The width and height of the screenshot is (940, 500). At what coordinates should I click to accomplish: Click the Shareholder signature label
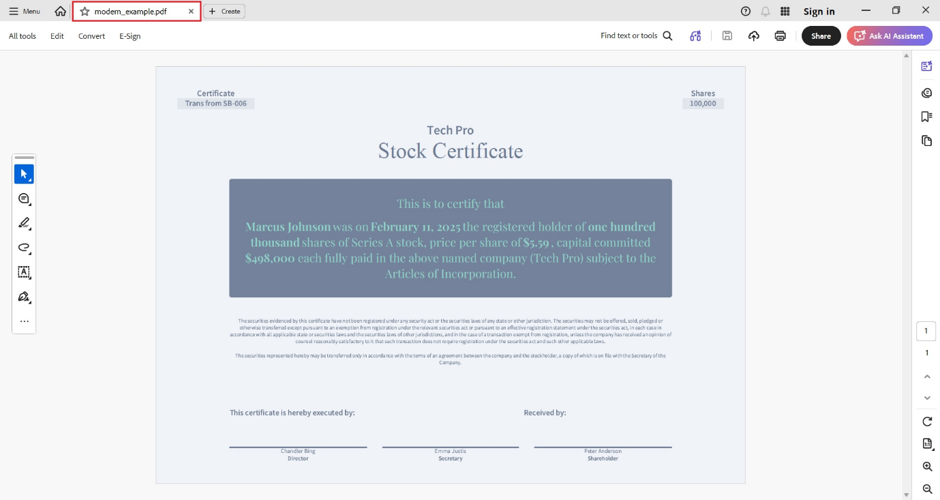602,459
